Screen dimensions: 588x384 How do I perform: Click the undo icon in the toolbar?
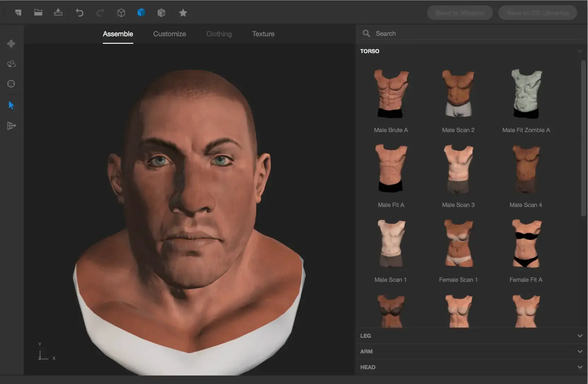(x=80, y=13)
